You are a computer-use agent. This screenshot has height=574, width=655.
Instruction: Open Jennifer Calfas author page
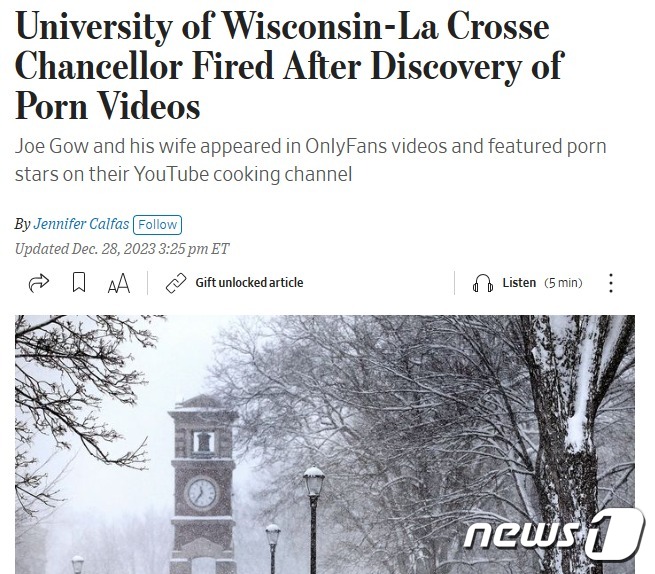click(81, 224)
